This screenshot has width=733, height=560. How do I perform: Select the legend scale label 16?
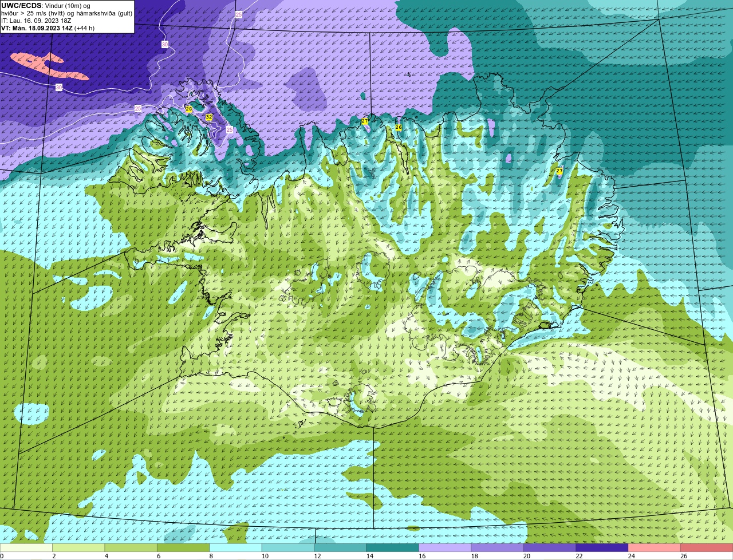(422, 556)
